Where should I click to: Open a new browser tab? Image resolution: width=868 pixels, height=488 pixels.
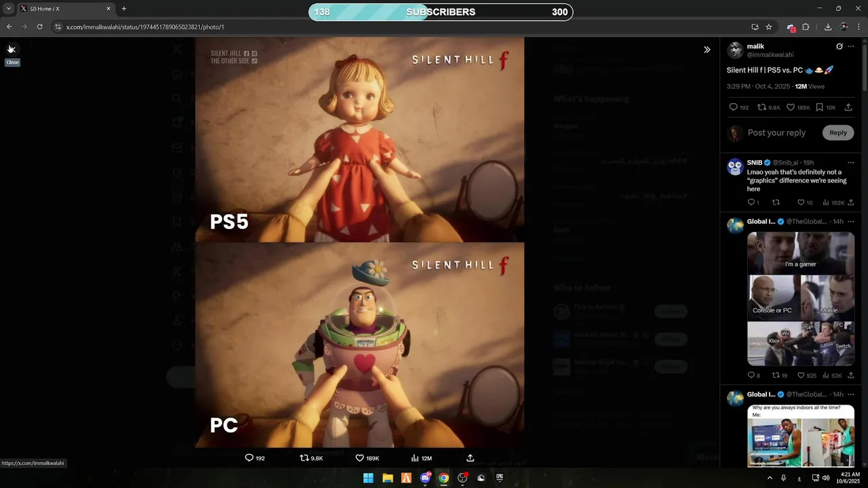[x=124, y=9]
